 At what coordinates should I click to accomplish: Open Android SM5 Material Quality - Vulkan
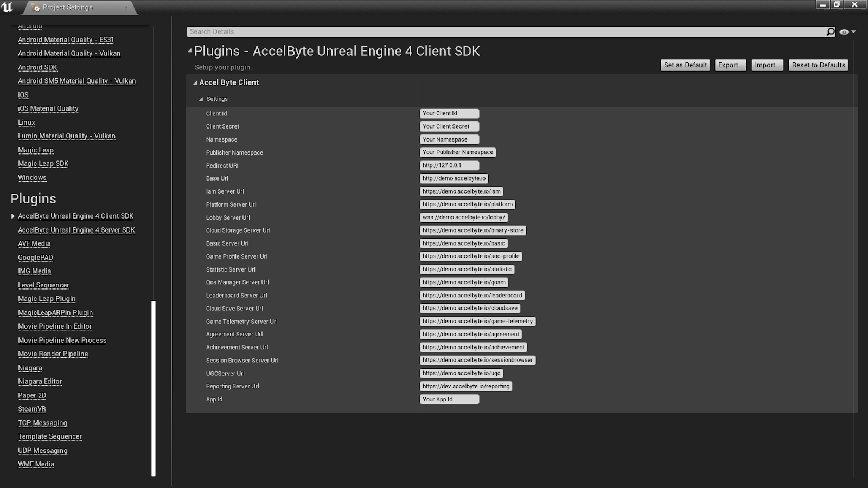pyautogui.click(x=76, y=81)
